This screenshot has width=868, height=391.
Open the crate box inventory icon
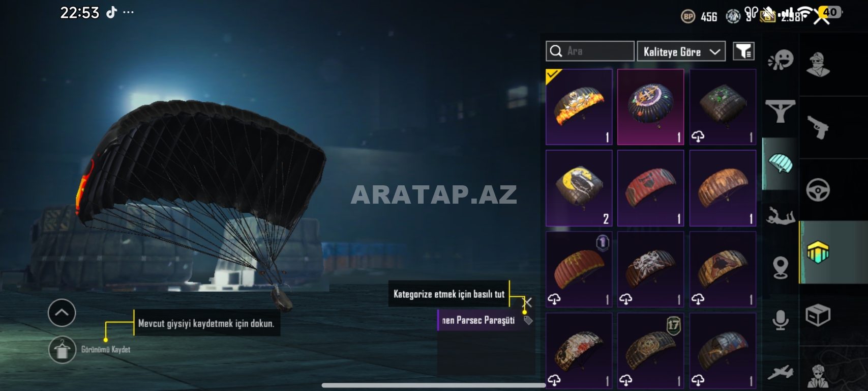pyautogui.click(x=818, y=315)
